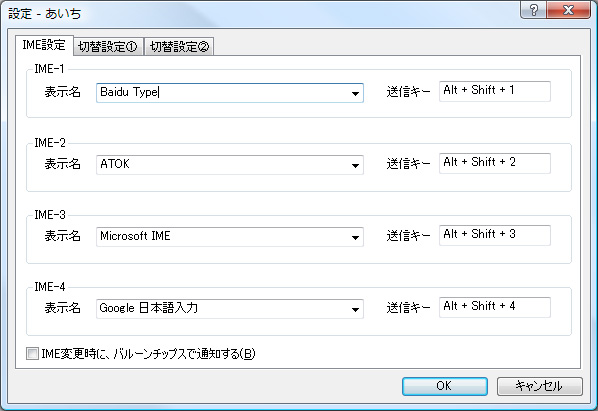Focus the Alt + Shift + 2 key field

(495, 163)
